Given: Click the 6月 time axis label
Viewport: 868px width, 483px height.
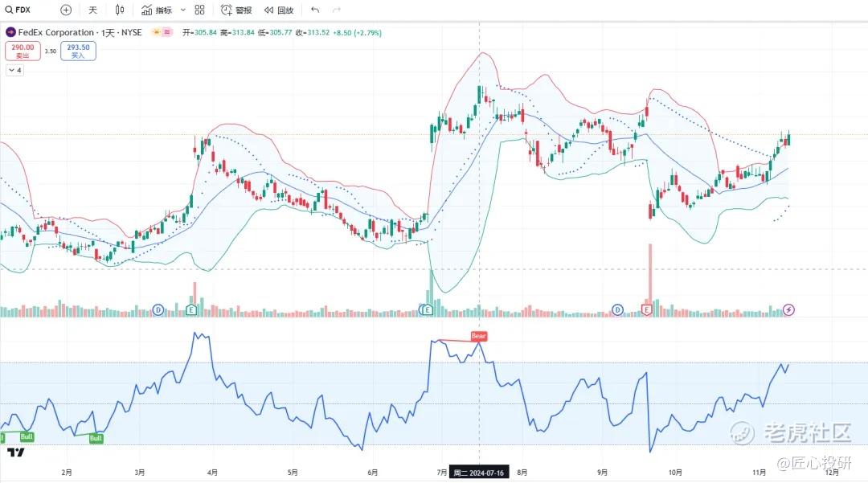Looking at the screenshot, I should pyautogui.click(x=373, y=473).
